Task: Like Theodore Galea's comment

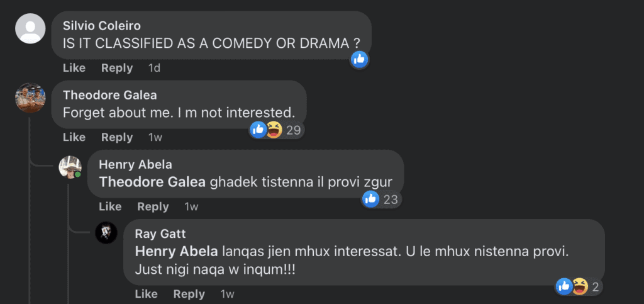Action: click(x=74, y=137)
